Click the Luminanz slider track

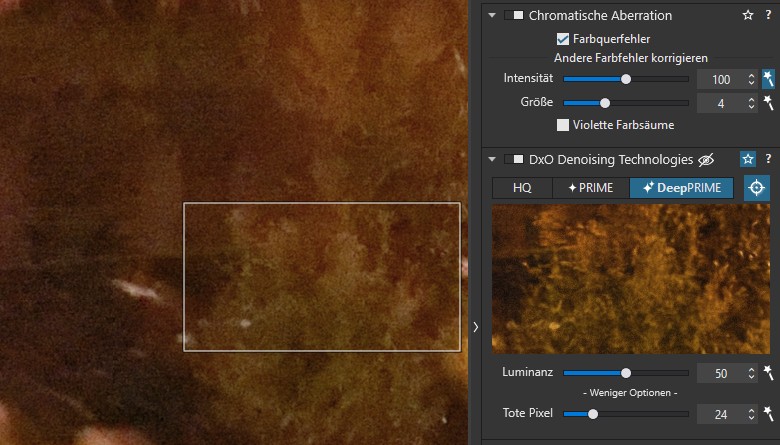pyautogui.click(x=660, y=373)
